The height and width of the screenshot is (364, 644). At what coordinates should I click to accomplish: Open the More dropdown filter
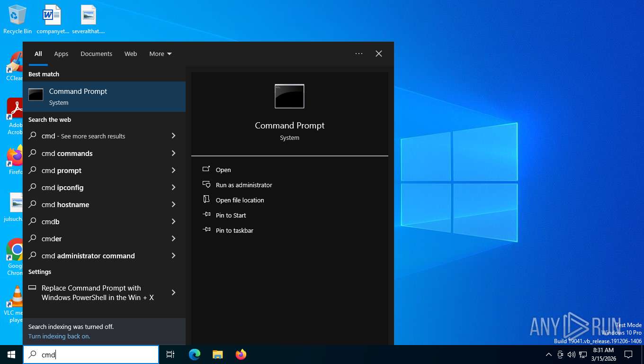[161, 54]
